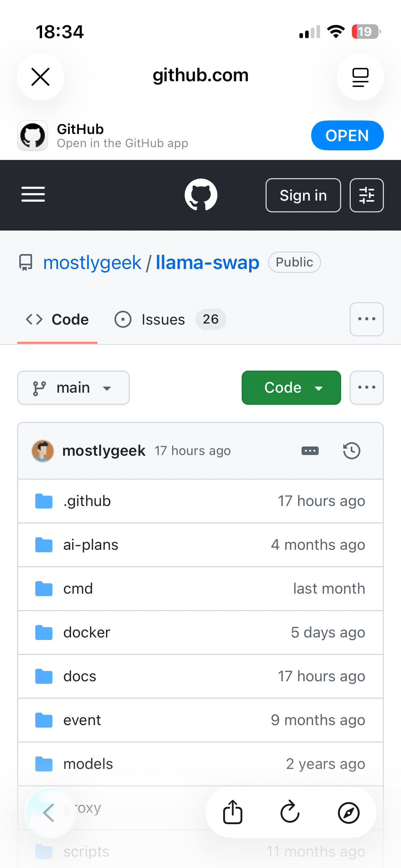The image size is (401, 868).
Task: Open the ai-plans folder
Action: point(91,545)
